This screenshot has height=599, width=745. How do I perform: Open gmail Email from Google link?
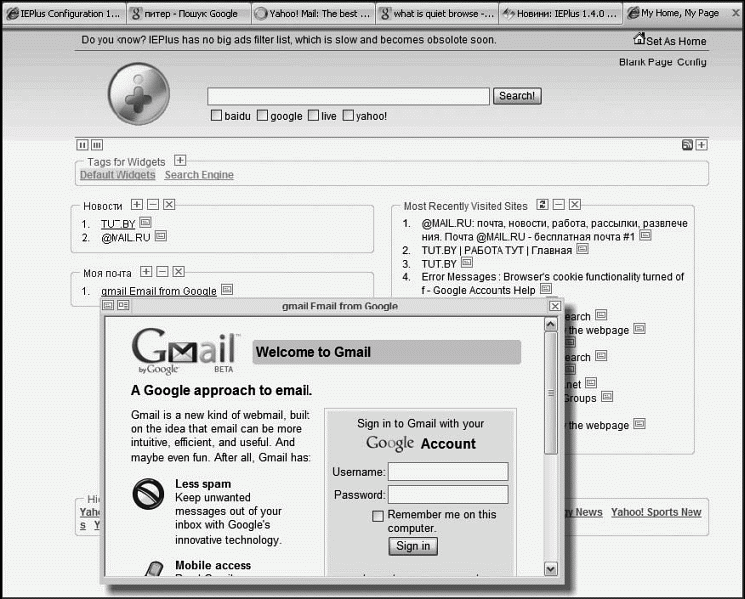[159, 291]
